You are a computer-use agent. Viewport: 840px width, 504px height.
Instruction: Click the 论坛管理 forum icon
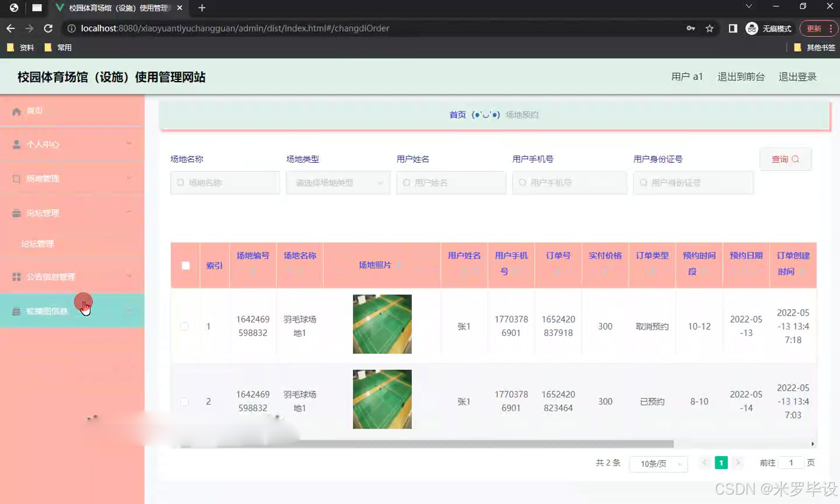(16, 212)
